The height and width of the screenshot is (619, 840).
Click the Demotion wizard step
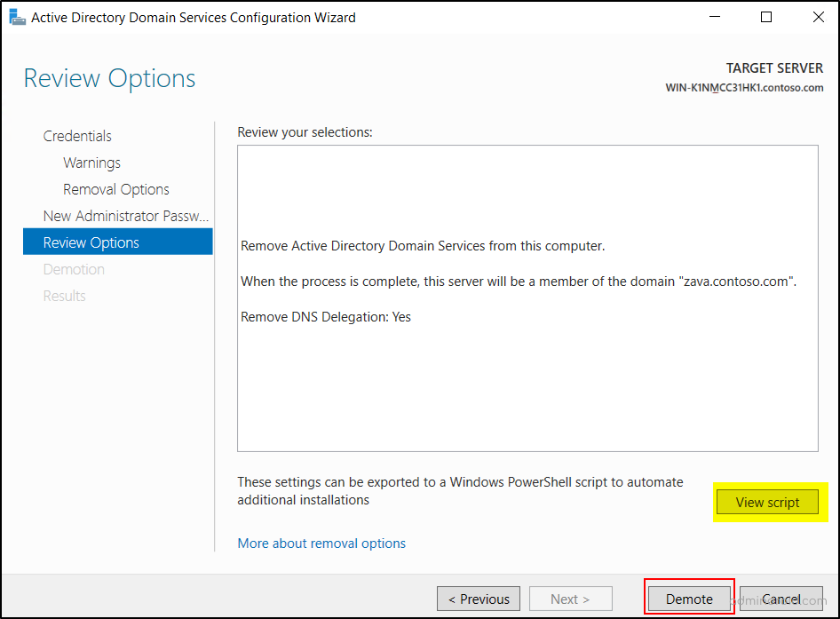point(74,268)
